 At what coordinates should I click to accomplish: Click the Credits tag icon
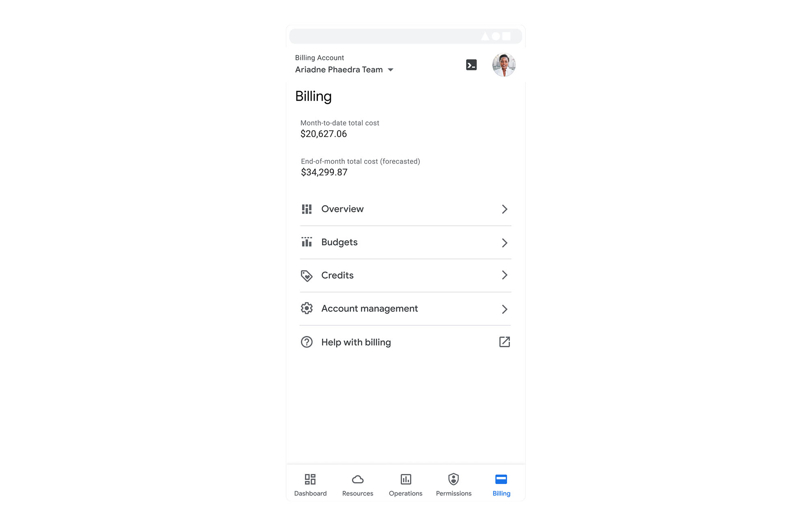(x=306, y=275)
